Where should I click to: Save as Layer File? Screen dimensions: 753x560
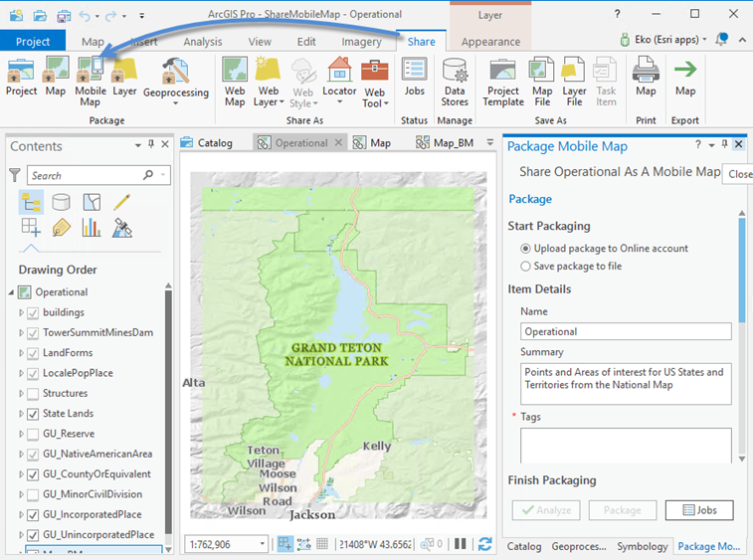tap(574, 82)
